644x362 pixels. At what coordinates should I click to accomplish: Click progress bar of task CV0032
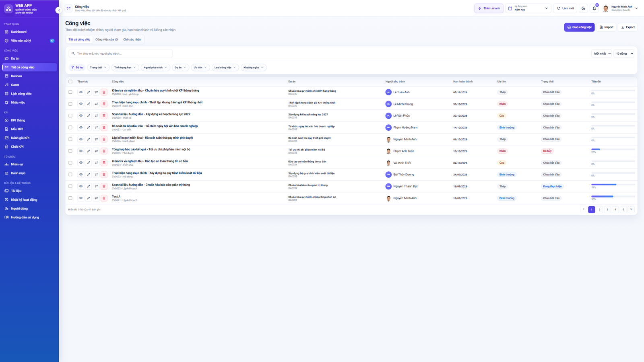tap(613, 185)
